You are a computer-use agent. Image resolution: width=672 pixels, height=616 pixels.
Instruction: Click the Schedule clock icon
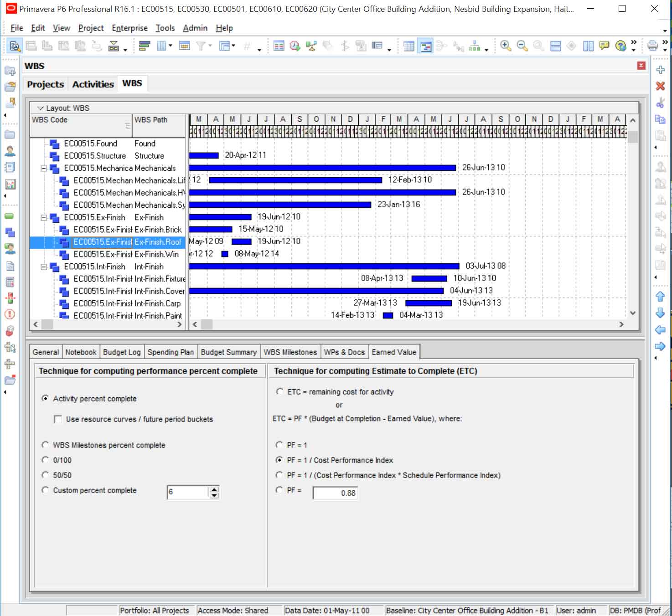point(295,46)
